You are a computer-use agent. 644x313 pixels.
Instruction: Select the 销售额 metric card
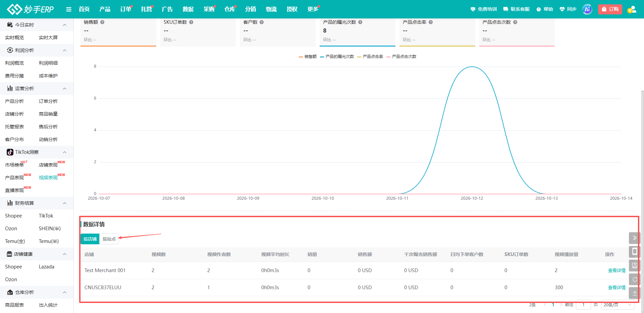[x=118, y=32]
